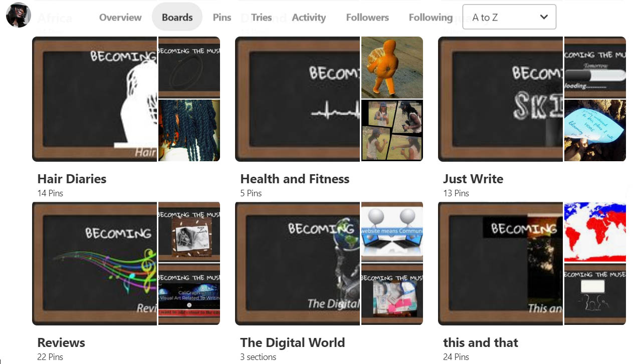This screenshot has height=364, width=635.
Task: Click the orange peel figure thumbnail
Action: point(391,67)
